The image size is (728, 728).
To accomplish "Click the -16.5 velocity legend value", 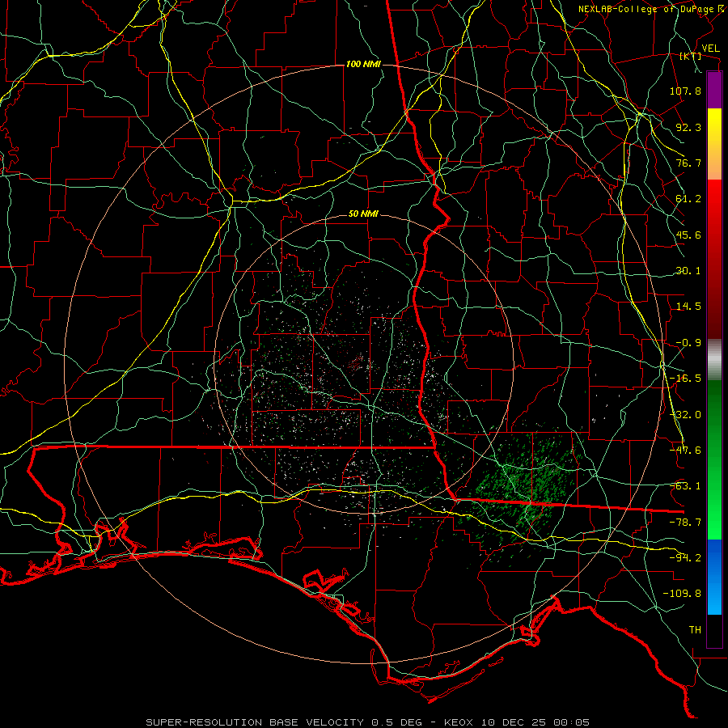I will (685, 379).
